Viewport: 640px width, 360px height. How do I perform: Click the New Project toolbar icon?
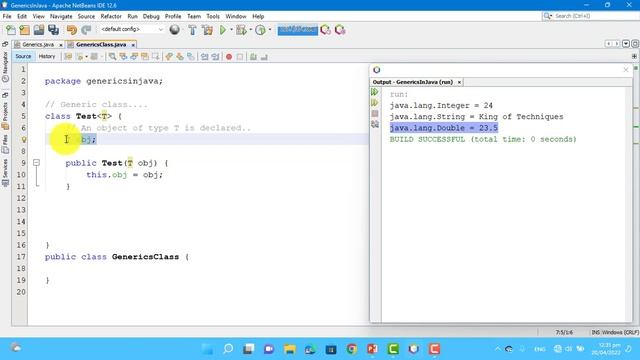24,30
